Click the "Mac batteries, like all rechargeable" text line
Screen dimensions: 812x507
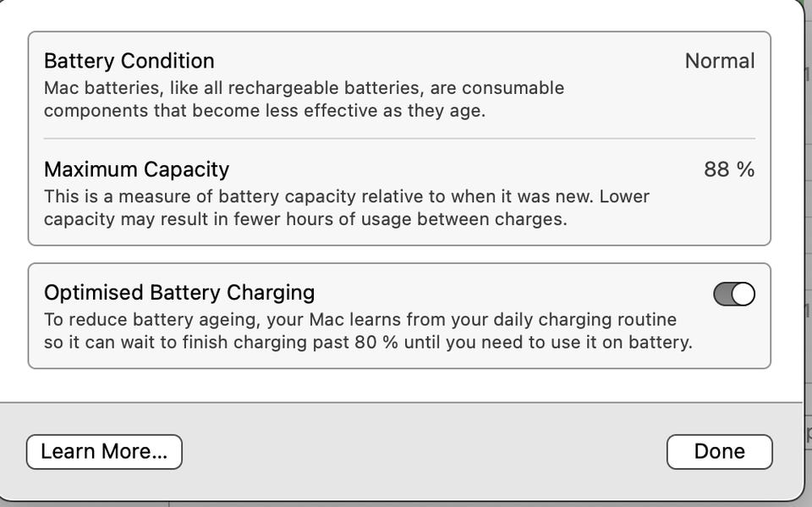[304, 88]
